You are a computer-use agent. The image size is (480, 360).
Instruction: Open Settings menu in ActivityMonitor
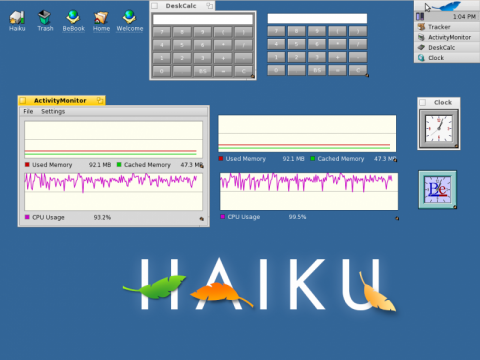coord(53,111)
